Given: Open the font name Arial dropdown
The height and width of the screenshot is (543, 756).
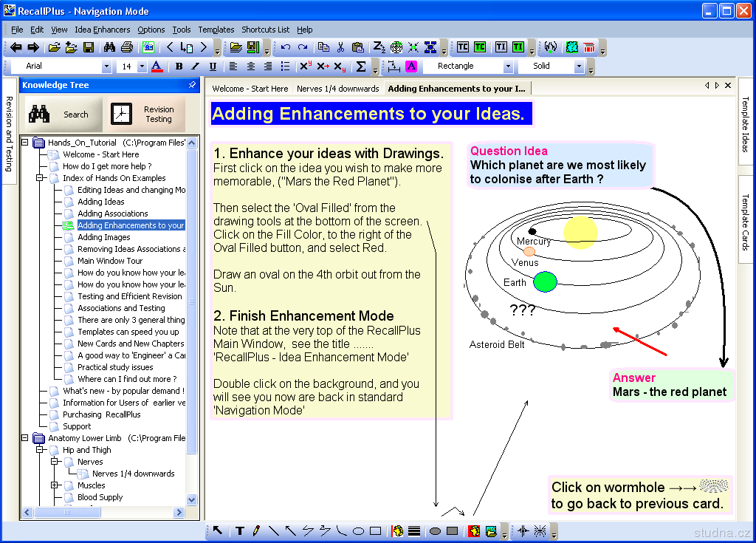Looking at the screenshot, I should 106,66.
